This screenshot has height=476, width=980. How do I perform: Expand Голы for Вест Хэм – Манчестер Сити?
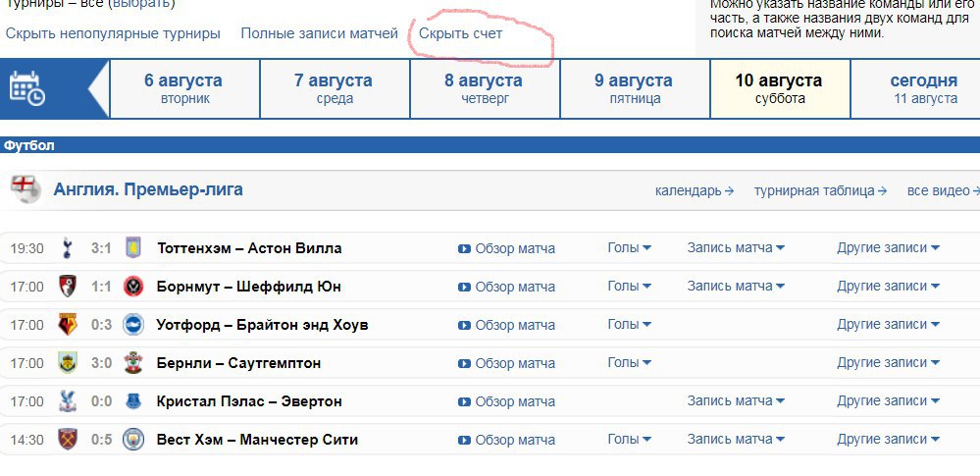coord(630,439)
